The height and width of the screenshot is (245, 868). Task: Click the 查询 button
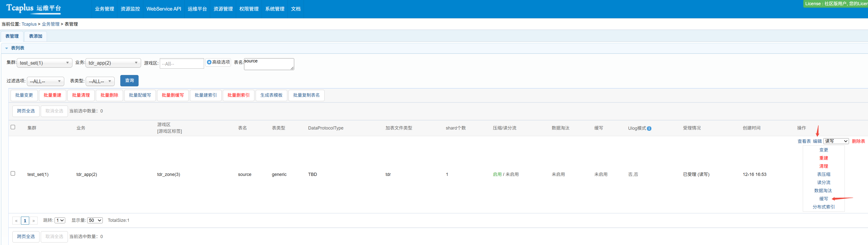129,81
